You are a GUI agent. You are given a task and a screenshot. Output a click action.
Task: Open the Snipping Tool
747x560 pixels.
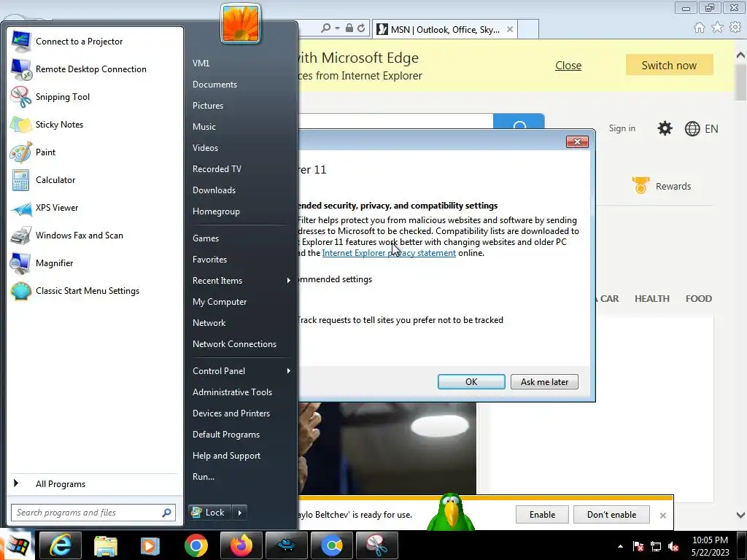coord(50,97)
